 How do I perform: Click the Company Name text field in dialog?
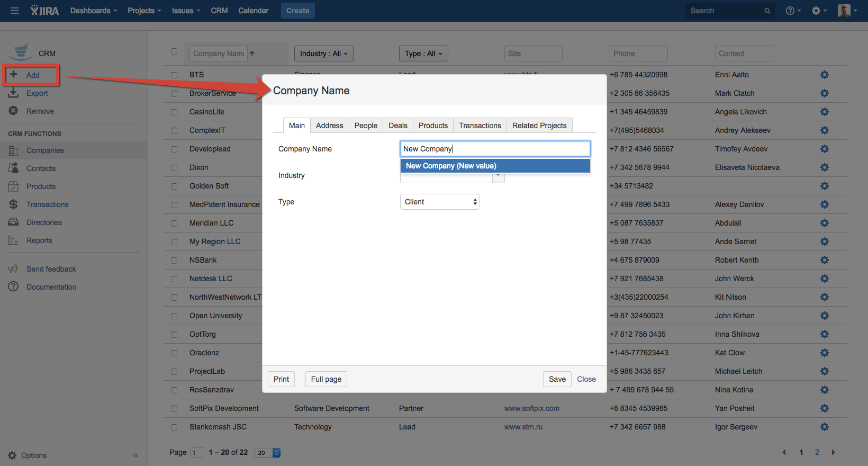pyautogui.click(x=495, y=149)
